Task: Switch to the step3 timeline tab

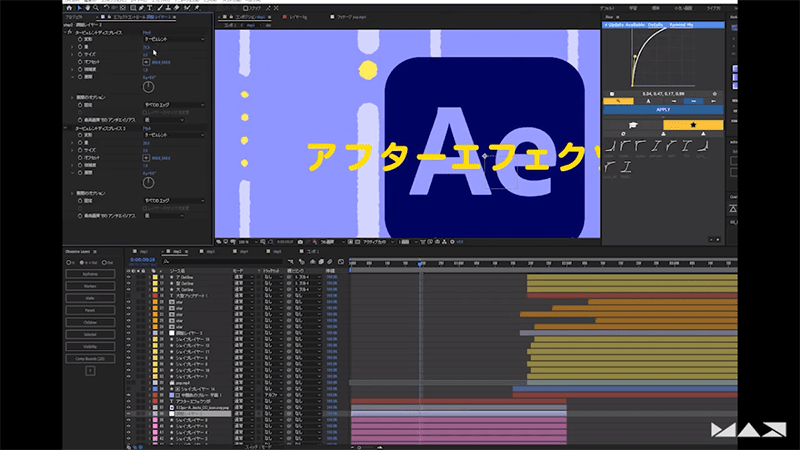Action: coord(210,252)
